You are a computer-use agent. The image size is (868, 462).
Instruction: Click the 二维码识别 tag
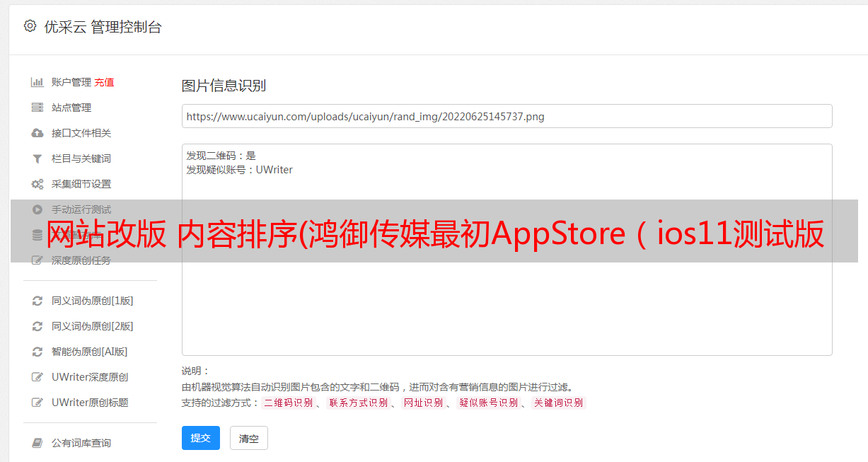[x=288, y=403]
